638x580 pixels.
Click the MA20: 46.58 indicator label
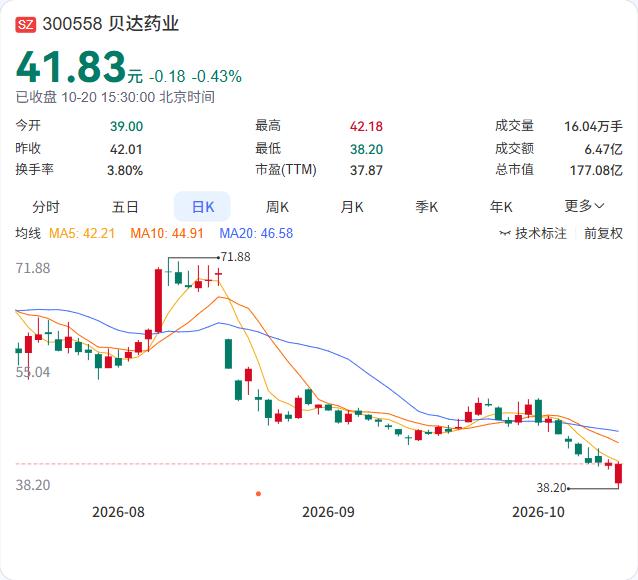[256, 233]
